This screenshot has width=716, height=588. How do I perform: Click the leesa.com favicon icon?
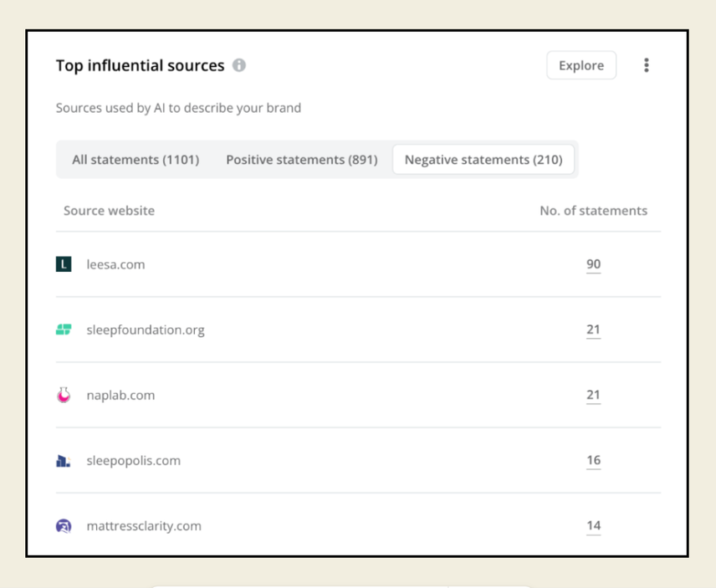tap(64, 264)
